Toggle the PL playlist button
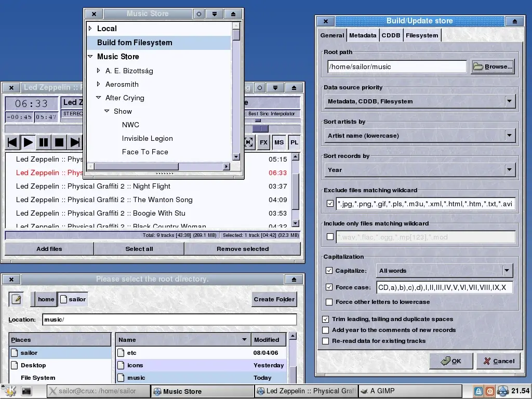 [294, 142]
